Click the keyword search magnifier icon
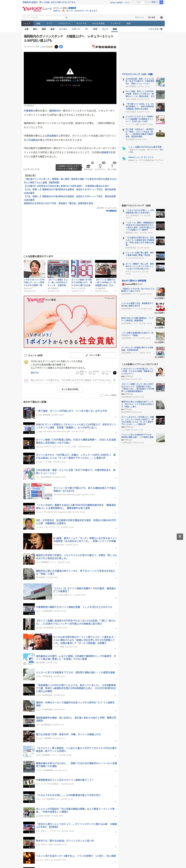The width and height of the screenshot is (186, 868). (66, 17)
